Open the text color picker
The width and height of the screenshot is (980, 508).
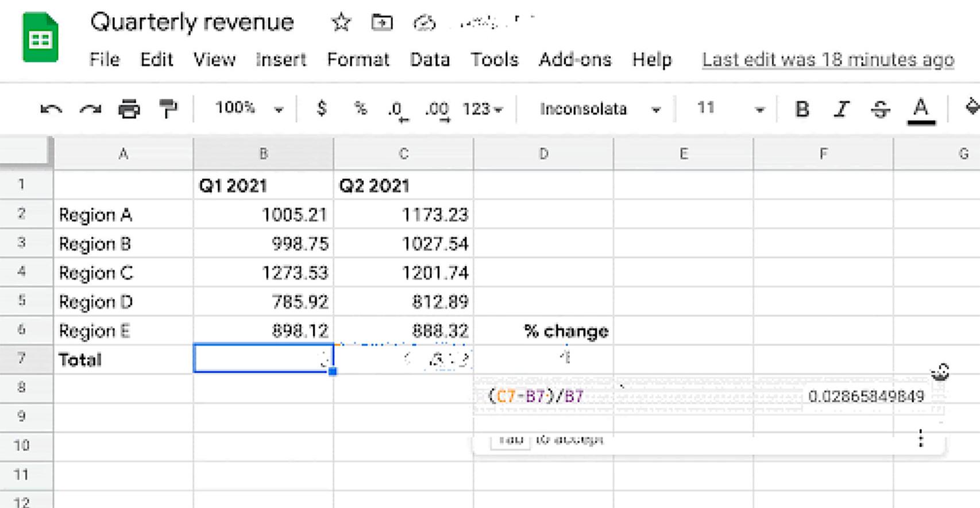tap(921, 108)
